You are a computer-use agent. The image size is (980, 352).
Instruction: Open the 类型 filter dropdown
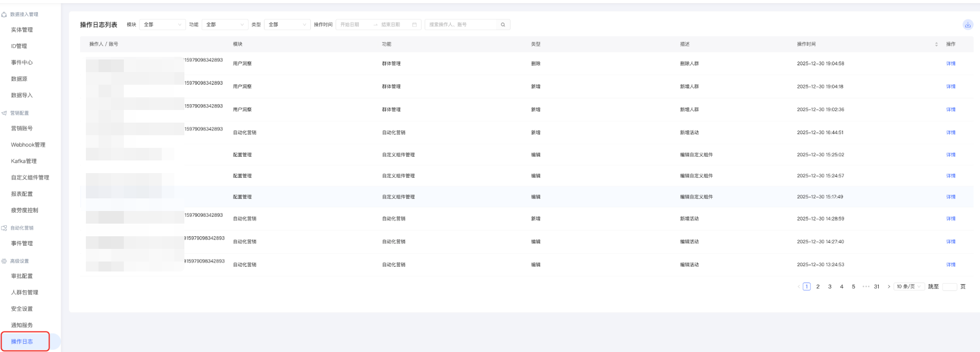coord(287,25)
